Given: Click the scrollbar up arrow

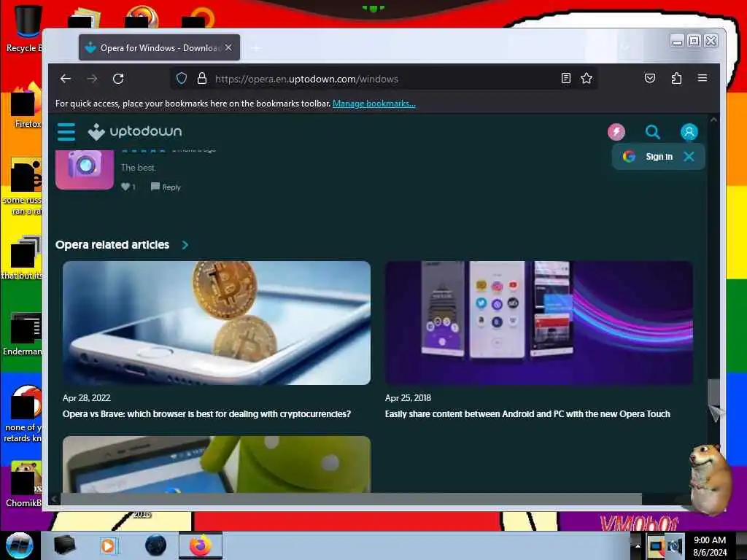Looking at the screenshot, I should (713, 120).
